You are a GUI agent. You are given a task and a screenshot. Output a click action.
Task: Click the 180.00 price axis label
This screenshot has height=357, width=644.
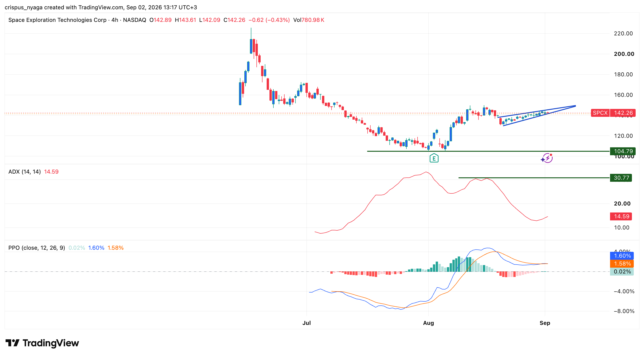pos(623,74)
